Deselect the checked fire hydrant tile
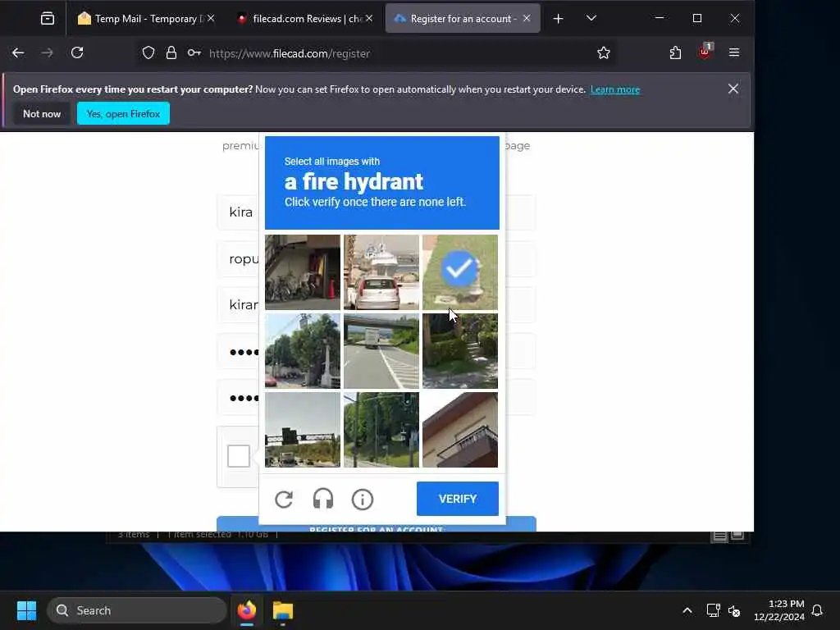This screenshot has height=630, width=840. tap(460, 272)
